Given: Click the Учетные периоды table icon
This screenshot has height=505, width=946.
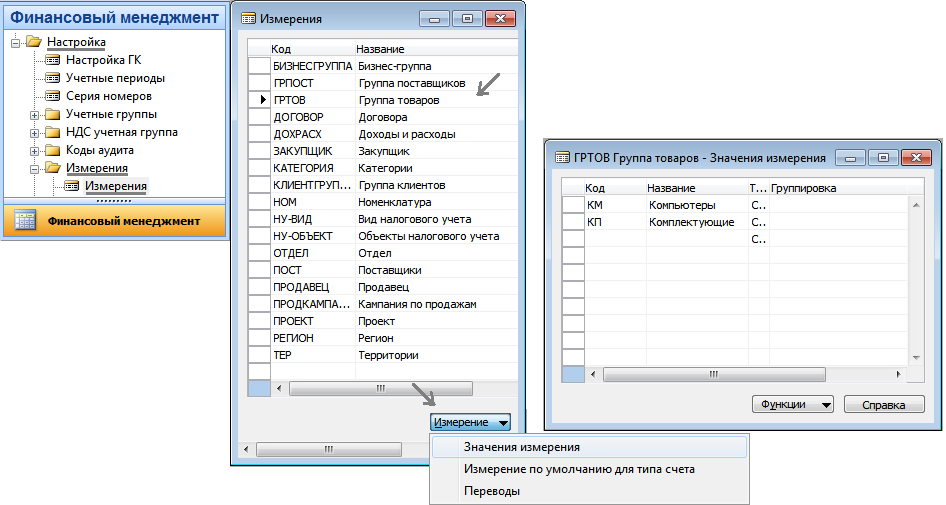Looking at the screenshot, I should pyautogui.click(x=53, y=78).
